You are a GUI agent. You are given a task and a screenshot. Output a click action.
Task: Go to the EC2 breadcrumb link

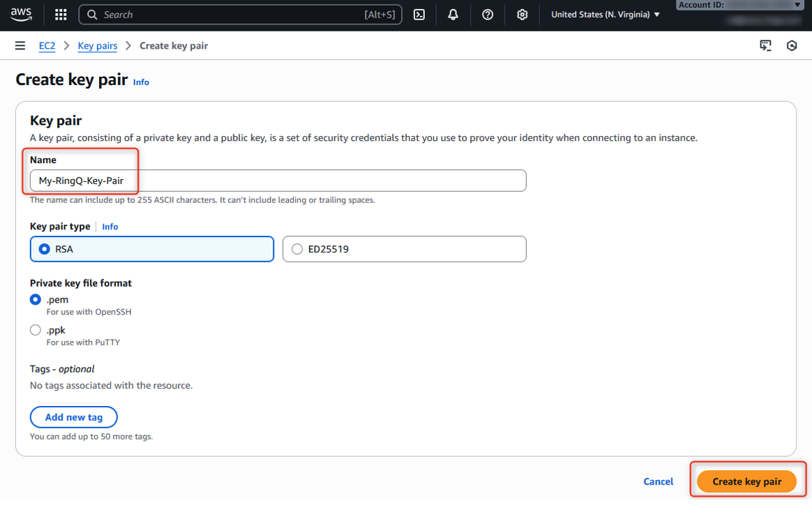coord(47,45)
